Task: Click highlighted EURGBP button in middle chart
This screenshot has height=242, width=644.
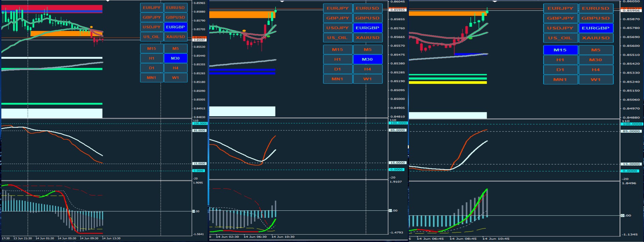Action: click(x=368, y=28)
